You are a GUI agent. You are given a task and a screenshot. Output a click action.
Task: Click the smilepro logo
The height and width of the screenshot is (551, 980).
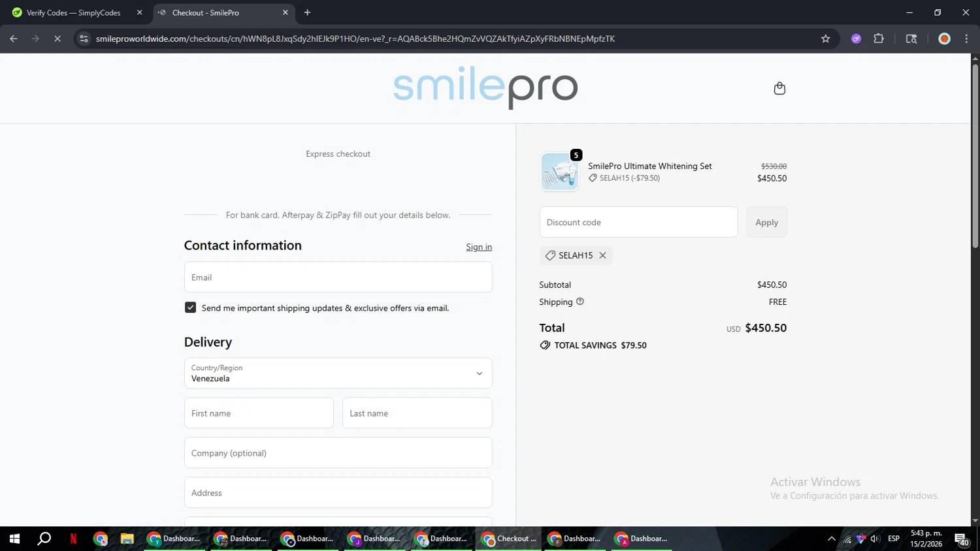485,87
